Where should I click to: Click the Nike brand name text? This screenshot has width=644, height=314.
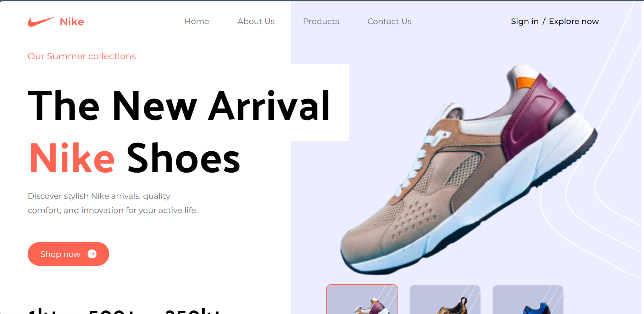point(72,22)
